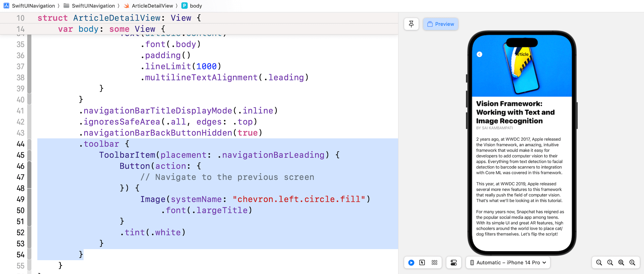Open canvas device settings toggles icon
The height and width of the screenshot is (274, 644).
click(x=453, y=263)
